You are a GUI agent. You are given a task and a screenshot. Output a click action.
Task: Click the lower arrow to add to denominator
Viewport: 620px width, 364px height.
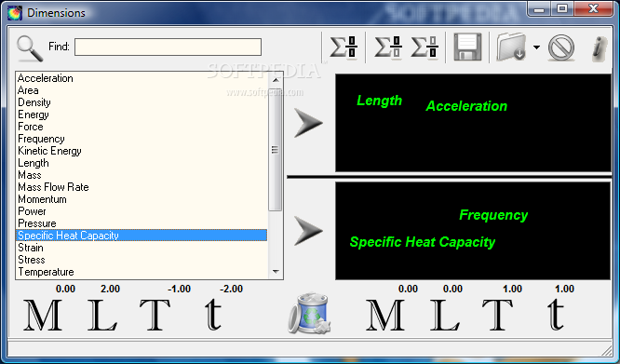coord(308,231)
